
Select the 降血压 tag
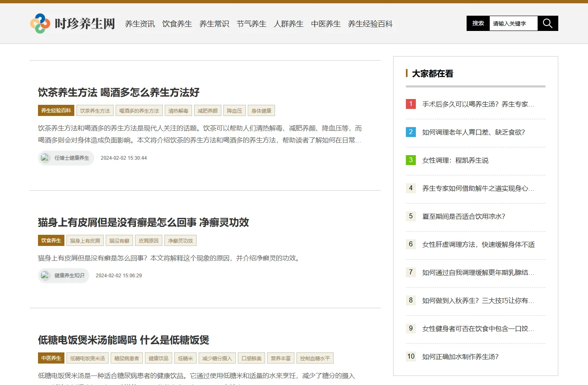tap(235, 111)
